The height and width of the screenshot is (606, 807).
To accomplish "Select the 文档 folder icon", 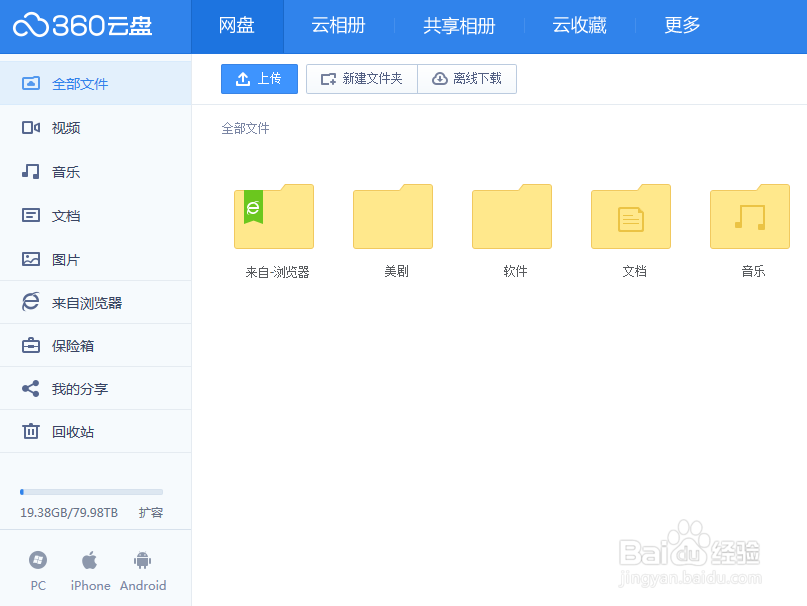I will 630,217.
